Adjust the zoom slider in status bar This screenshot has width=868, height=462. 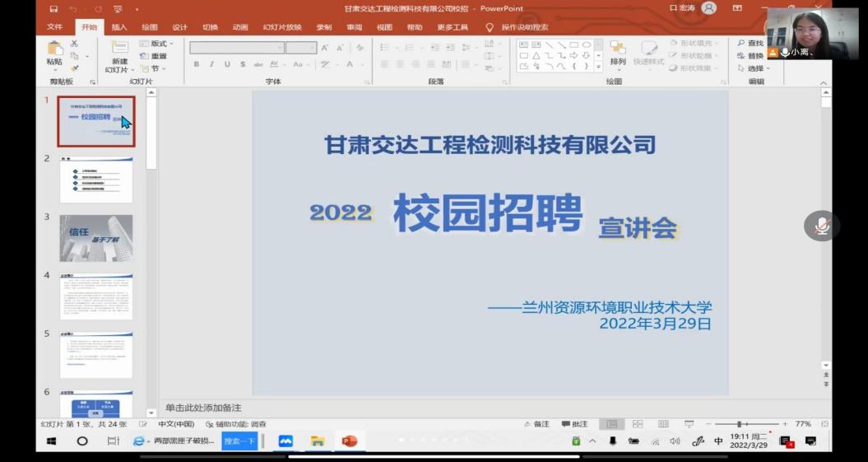[745, 424]
